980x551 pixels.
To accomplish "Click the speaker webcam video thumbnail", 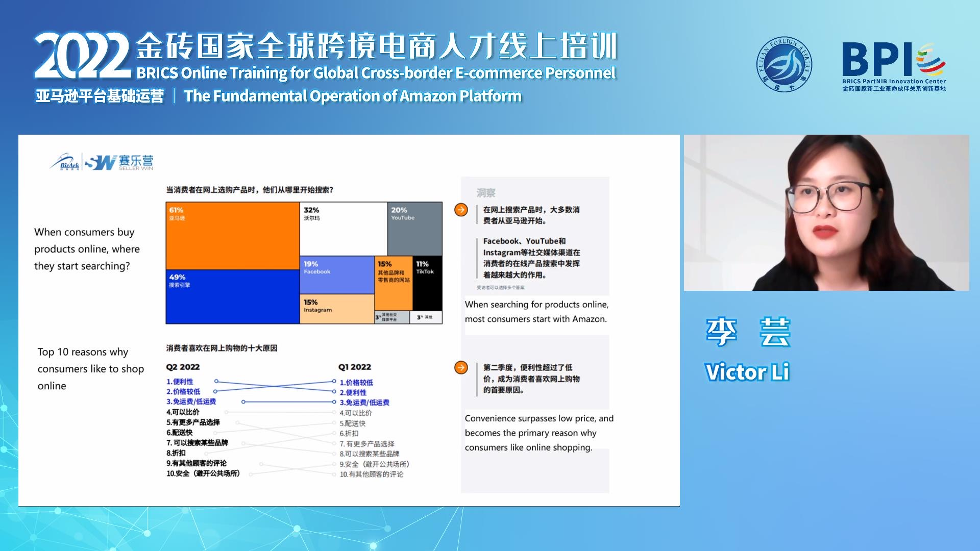I will [826, 213].
